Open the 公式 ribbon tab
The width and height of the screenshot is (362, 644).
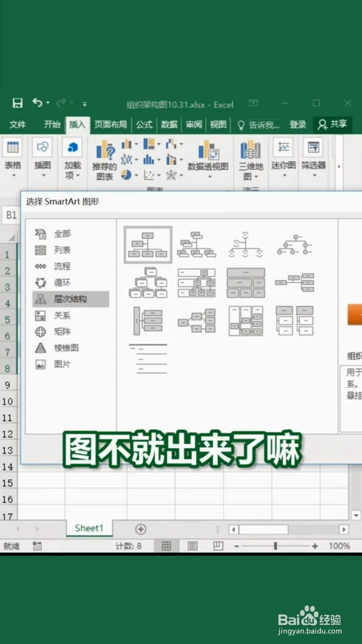click(x=144, y=125)
